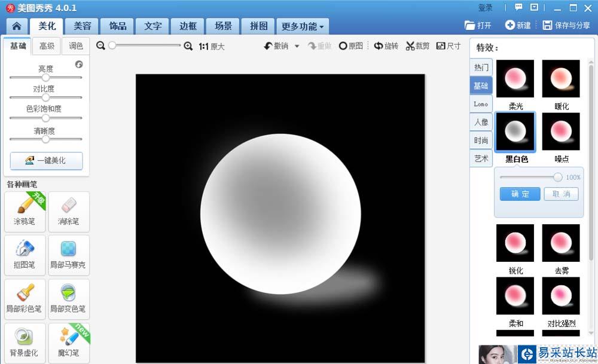Screen dimensions: 598x364
Task: Click the zoom slider handle
Action: click(112, 45)
